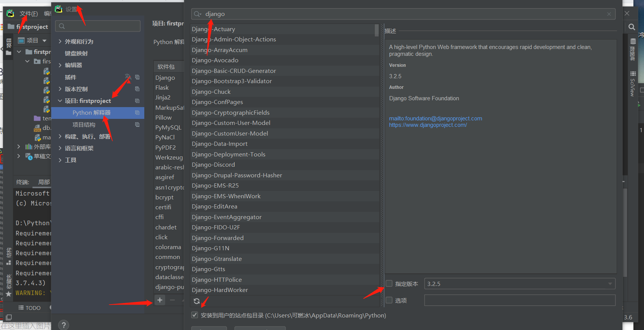Click the package list scrollbar thumb
This screenshot has width=644, height=330.
(x=377, y=30)
